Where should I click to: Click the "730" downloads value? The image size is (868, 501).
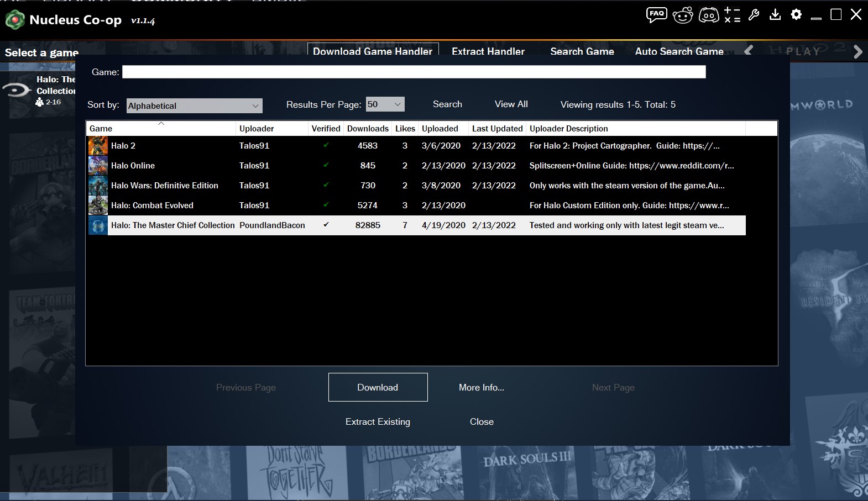pyautogui.click(x=368, y=186)
